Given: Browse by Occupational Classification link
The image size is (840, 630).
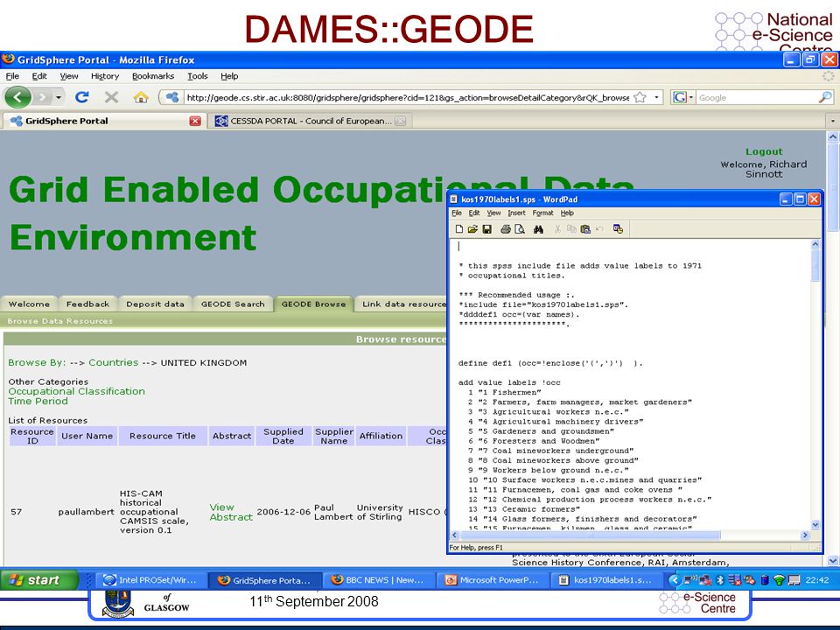Looking at the screenshot, I should click(x=77, y=391).
